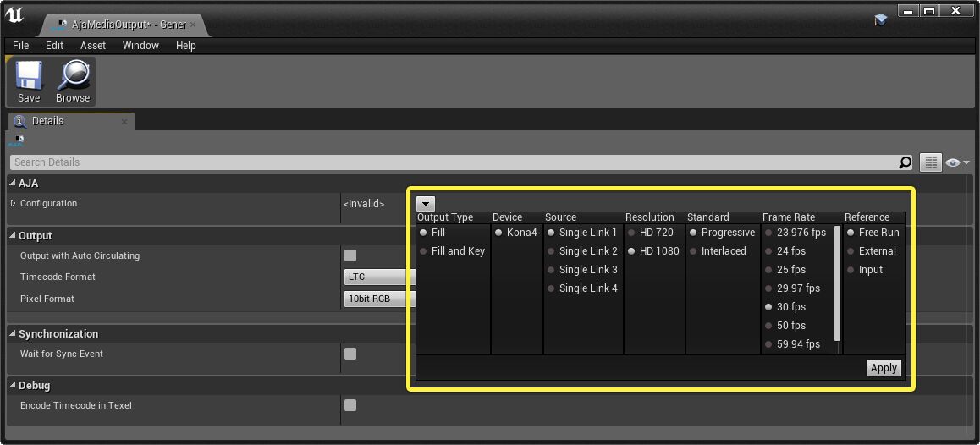The width and height of the screenshot is (980, 445).
Task: Collapse the Debug section
Action: 13,386
